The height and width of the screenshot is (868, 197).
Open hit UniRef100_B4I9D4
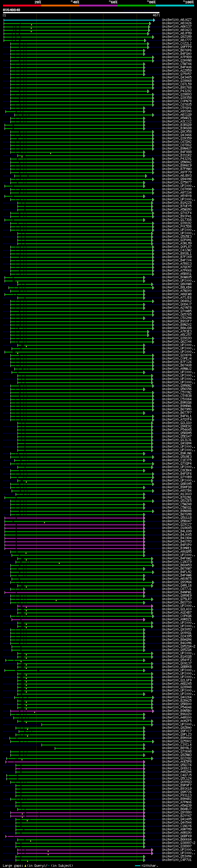coord(177,538)
